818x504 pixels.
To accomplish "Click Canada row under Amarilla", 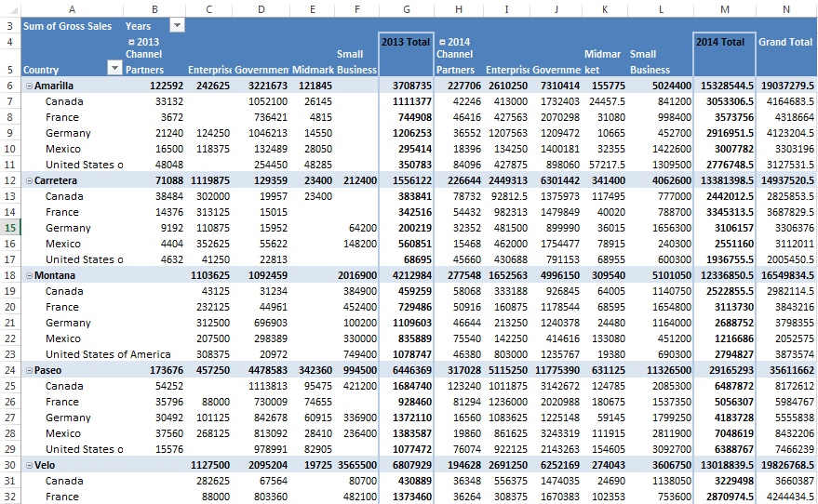I will 64,101.
